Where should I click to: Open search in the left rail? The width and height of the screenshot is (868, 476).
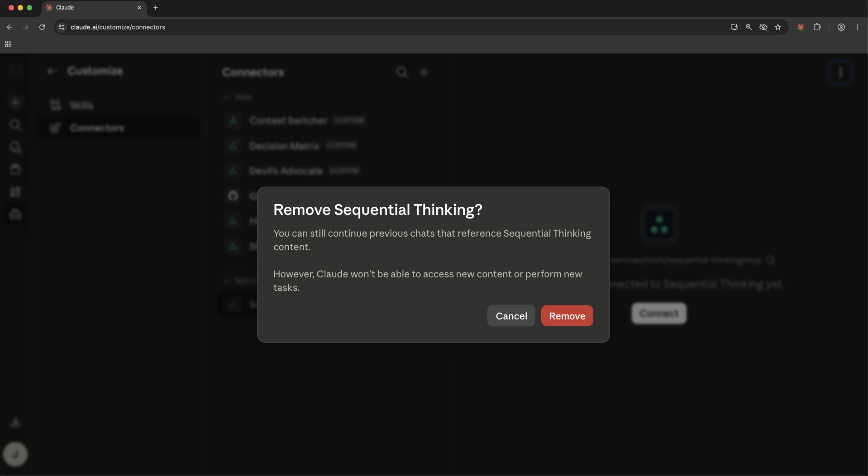coord(15,124)
